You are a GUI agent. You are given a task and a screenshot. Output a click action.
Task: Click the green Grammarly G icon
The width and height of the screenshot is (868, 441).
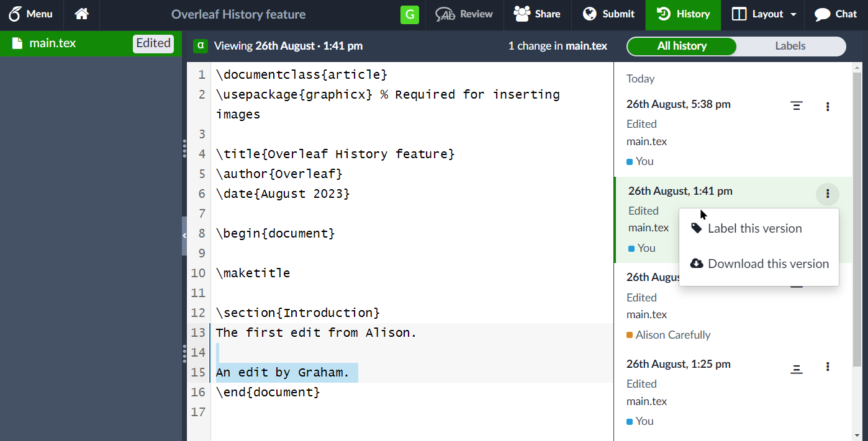coord(410,14)
